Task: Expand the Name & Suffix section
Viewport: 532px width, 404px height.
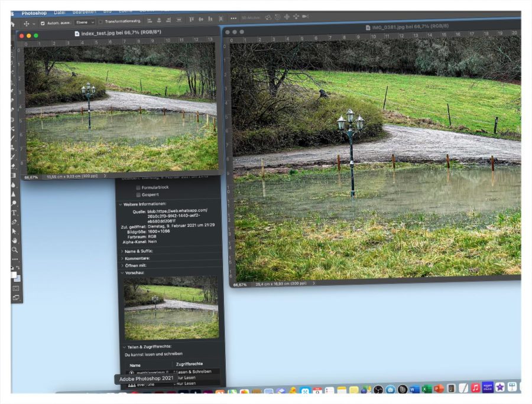Action: 122,251
